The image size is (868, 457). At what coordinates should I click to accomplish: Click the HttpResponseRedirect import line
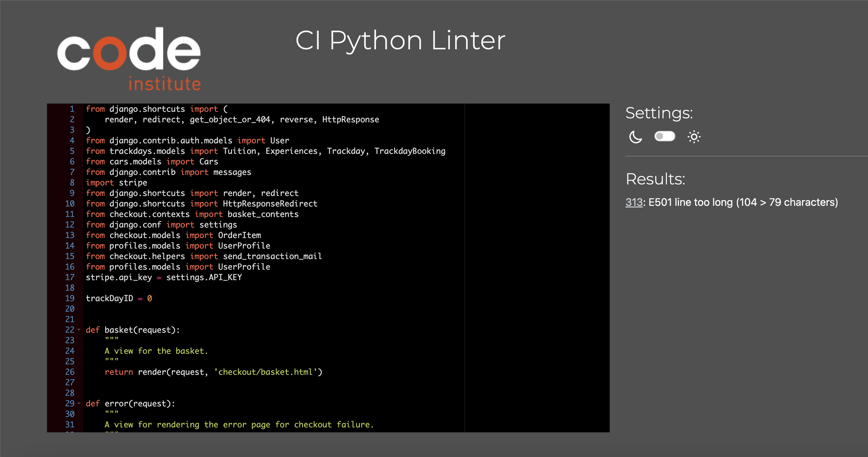(x=201, y=204)
